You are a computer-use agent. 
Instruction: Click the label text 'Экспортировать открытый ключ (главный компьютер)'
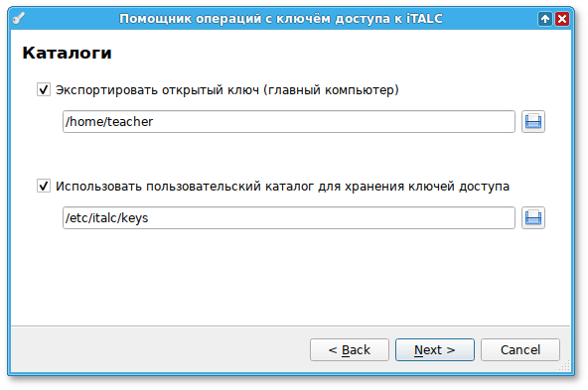coord(226,90)
